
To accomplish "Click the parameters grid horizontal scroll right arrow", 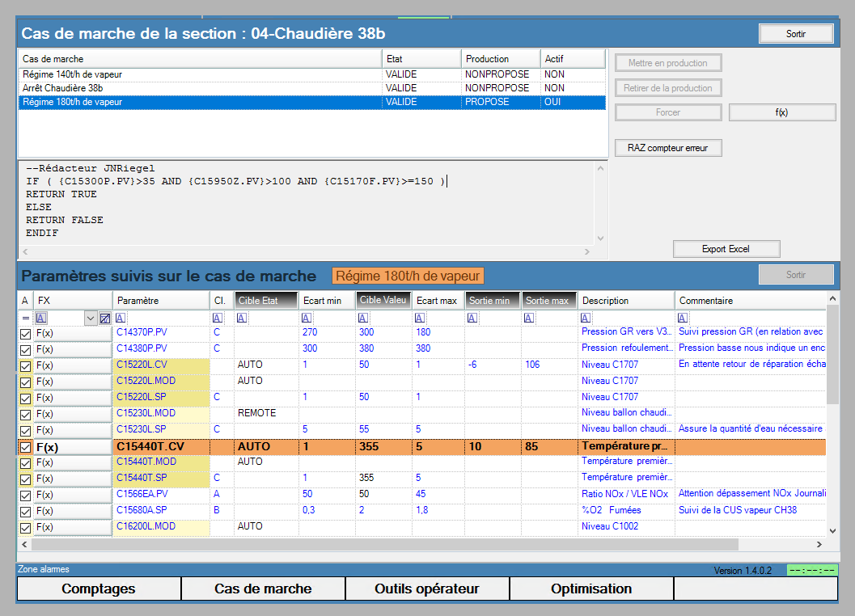I will [x=819, y=545].
